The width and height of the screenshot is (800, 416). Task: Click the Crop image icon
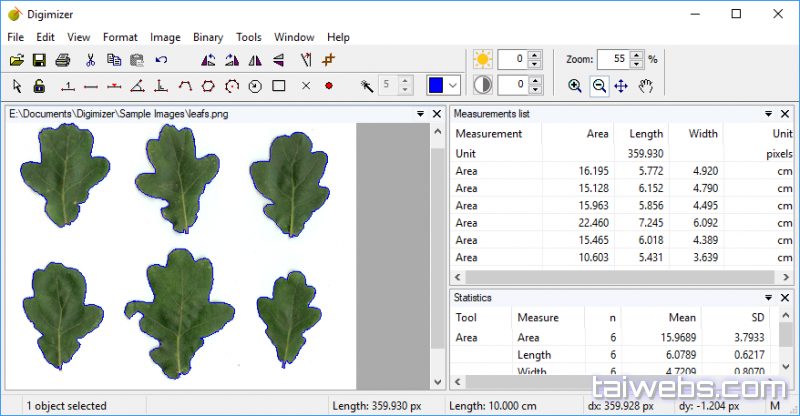[x=329, y=60]
